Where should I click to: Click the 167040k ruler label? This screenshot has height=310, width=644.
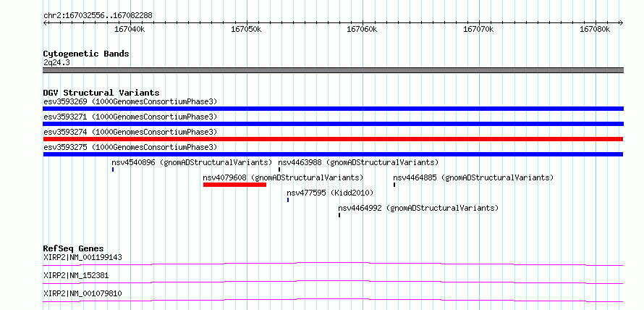click(x=130, y=30)
